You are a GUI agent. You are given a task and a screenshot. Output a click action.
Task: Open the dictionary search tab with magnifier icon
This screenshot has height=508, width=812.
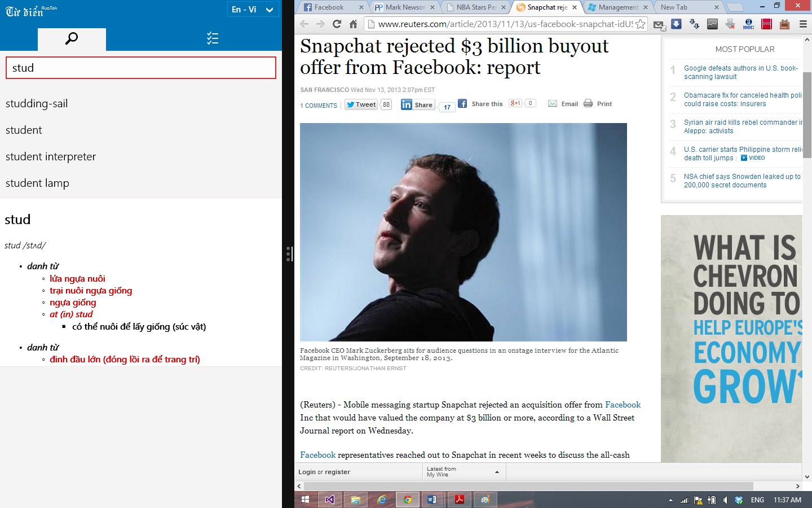click(x=72, y=39)
